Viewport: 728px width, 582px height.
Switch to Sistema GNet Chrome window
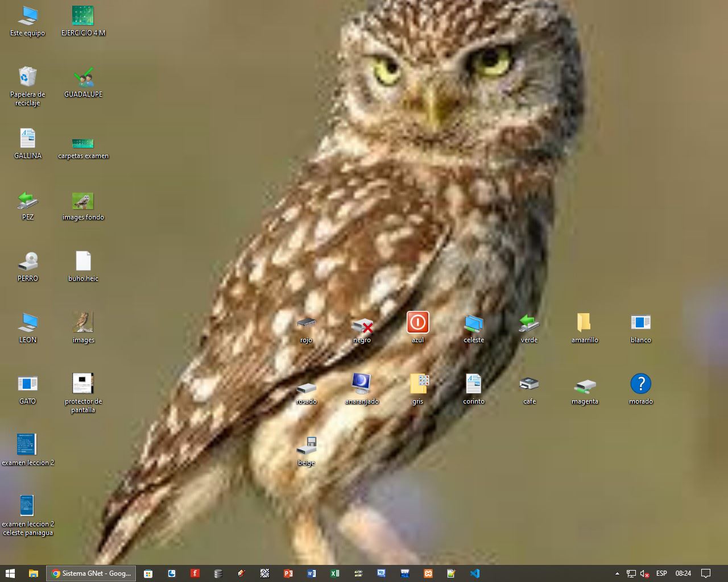[92, 573]
